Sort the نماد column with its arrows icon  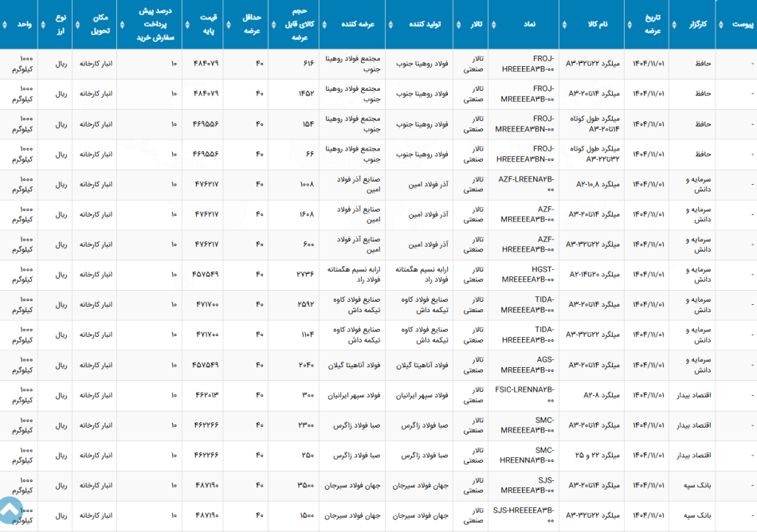[x=493, y=25]
